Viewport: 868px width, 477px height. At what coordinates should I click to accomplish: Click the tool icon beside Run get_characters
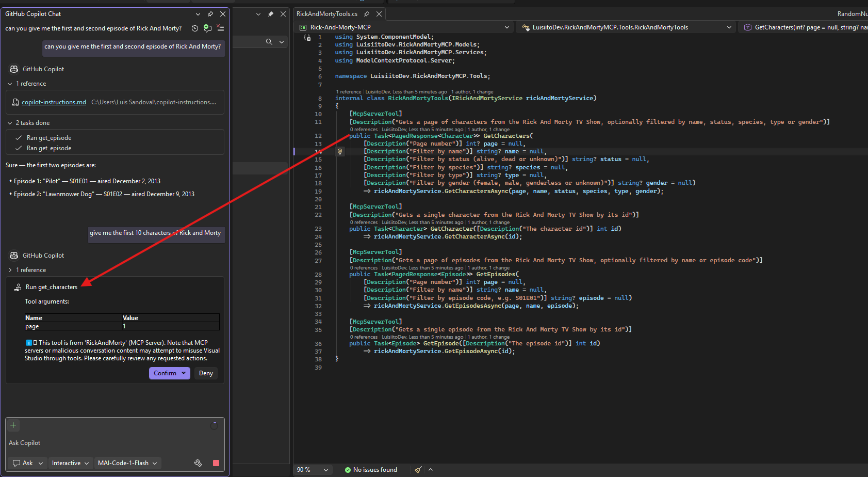point(18,288)
